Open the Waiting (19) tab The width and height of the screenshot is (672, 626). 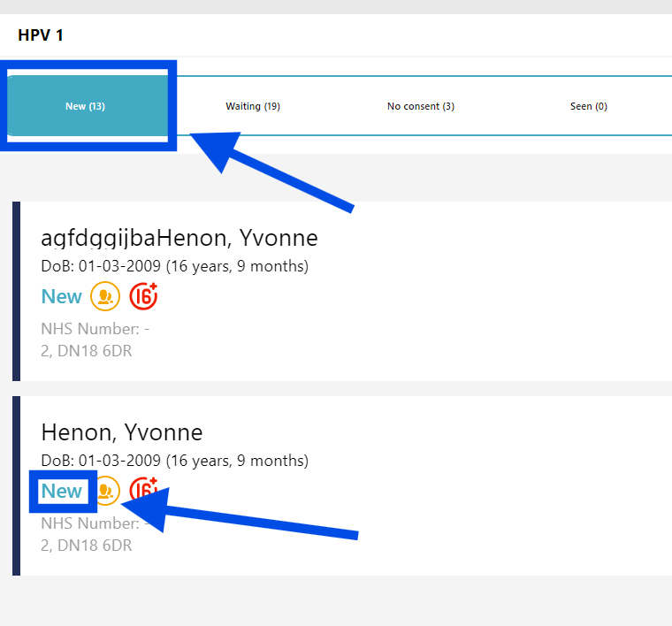(x=253, y=106)
